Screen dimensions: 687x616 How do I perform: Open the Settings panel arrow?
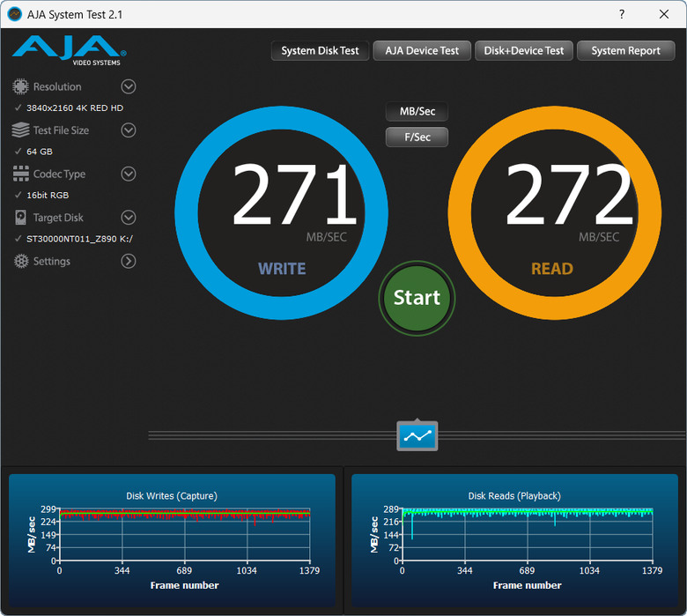pyautogui.click(x=129, y=262)
